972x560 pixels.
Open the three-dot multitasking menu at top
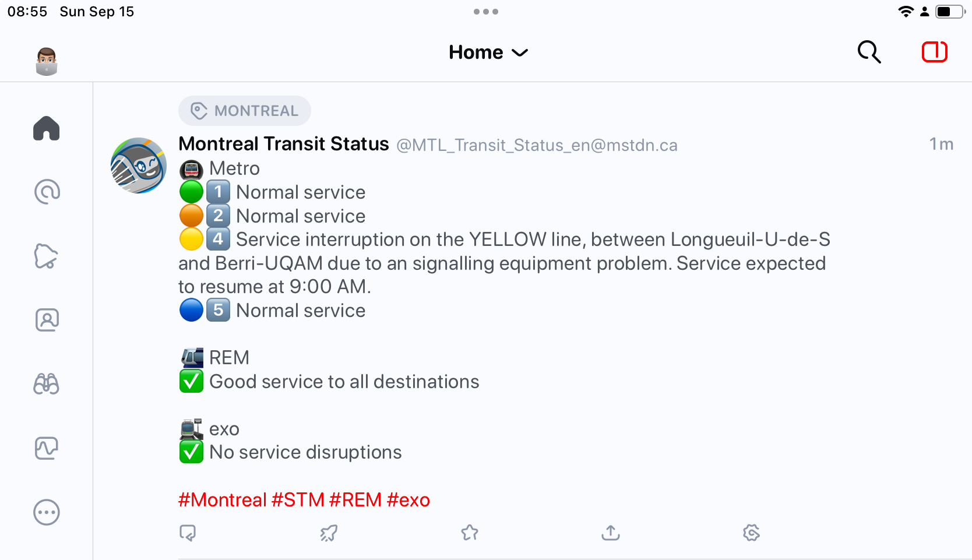point(486,12)
